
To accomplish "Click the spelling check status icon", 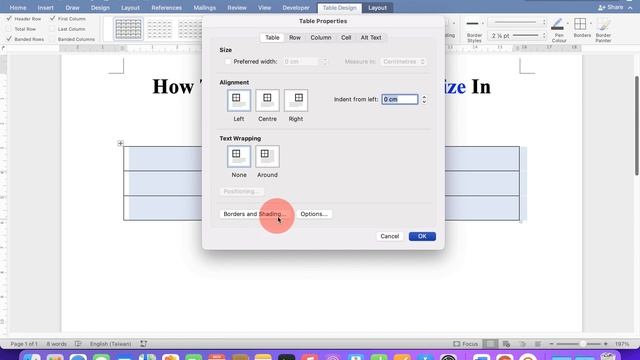I will coord(78,344).
